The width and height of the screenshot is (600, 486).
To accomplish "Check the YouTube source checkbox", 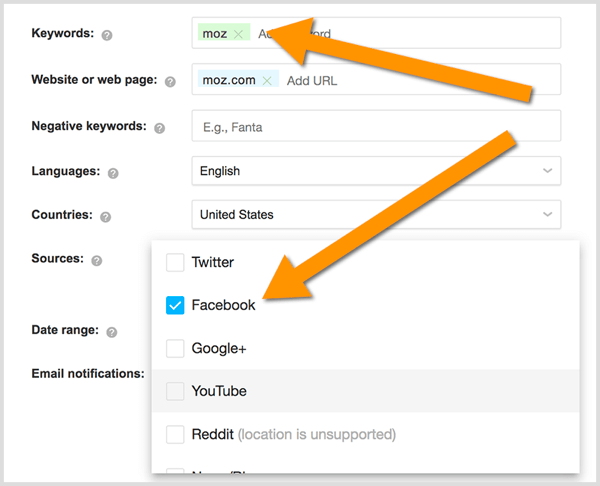I will [x=175, y=391].
